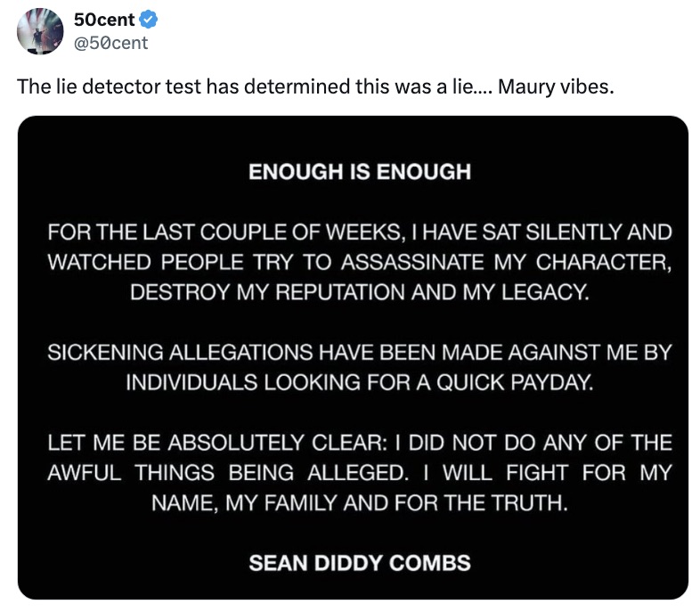The image size is (700, 612).
Task: Click the 50cent profile avatar
Action: tap(38, 30)
